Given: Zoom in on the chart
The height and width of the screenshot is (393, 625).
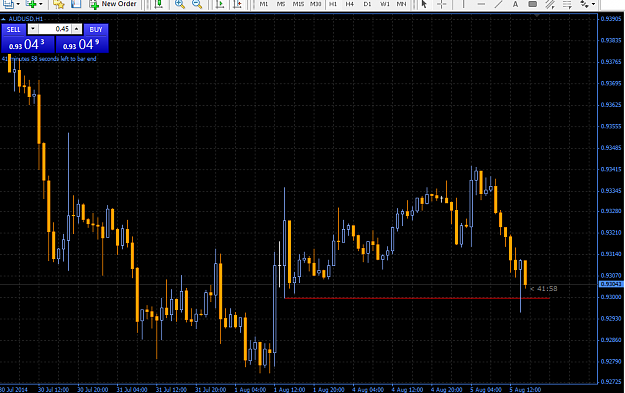Looking at the screenshot, I should 180,4.
